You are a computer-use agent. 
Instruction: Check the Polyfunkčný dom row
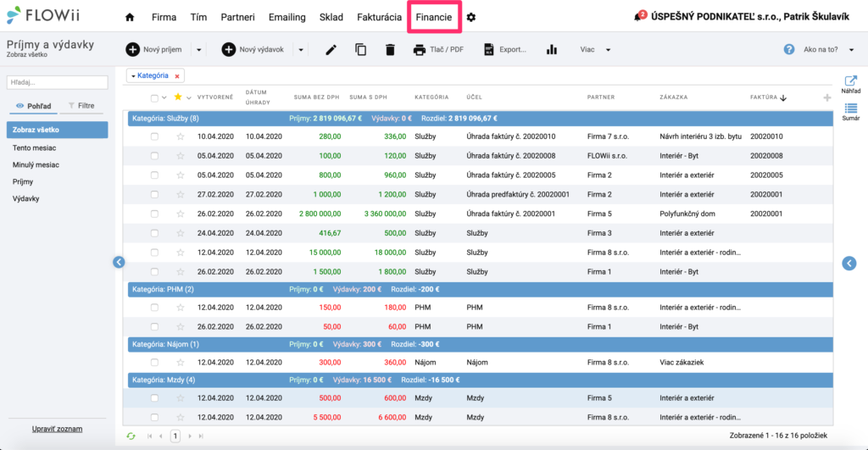(x=154, y=214)
